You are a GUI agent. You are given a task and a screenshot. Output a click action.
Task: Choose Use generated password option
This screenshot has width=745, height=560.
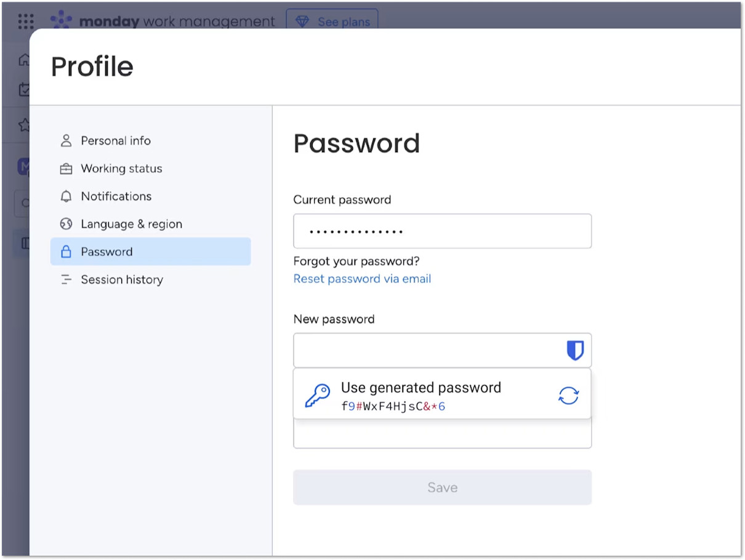(421, 388)
